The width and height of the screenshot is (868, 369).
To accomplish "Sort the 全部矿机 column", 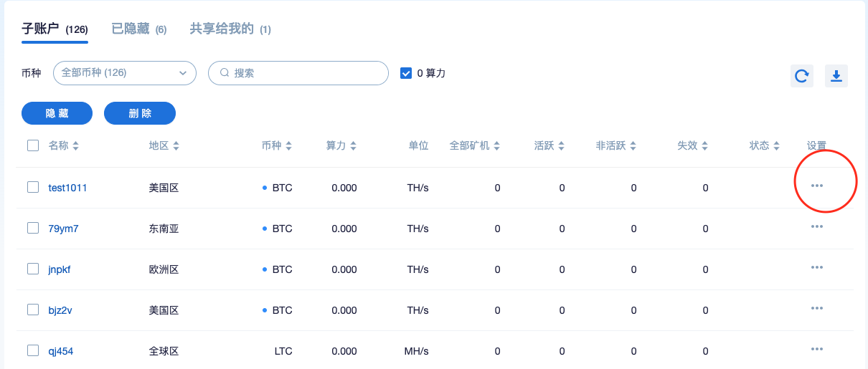I will 496,146.
